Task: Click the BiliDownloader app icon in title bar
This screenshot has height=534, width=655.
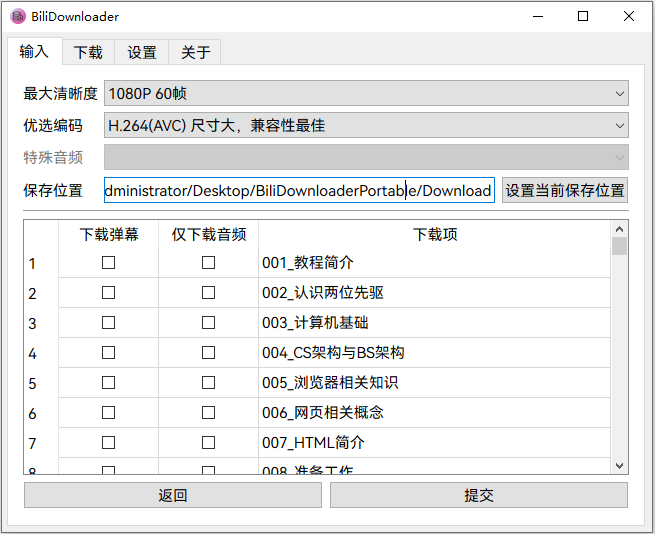Action: pos(18,16)
